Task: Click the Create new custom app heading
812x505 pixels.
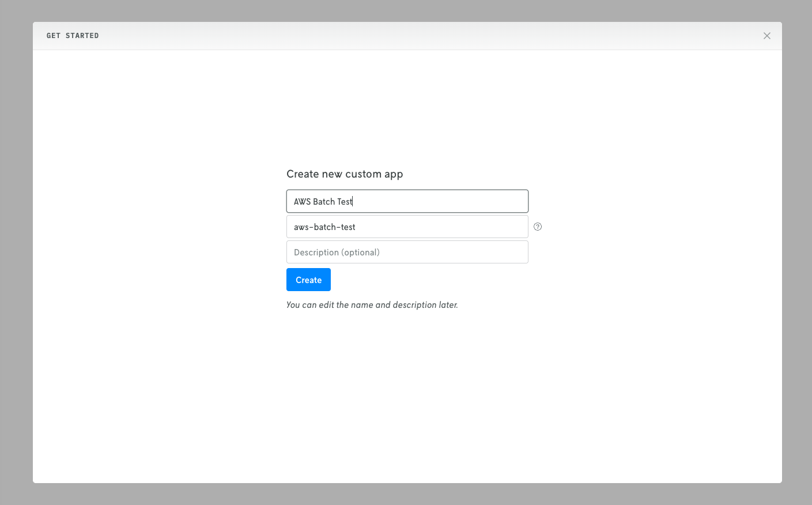Action: [345, 174]
